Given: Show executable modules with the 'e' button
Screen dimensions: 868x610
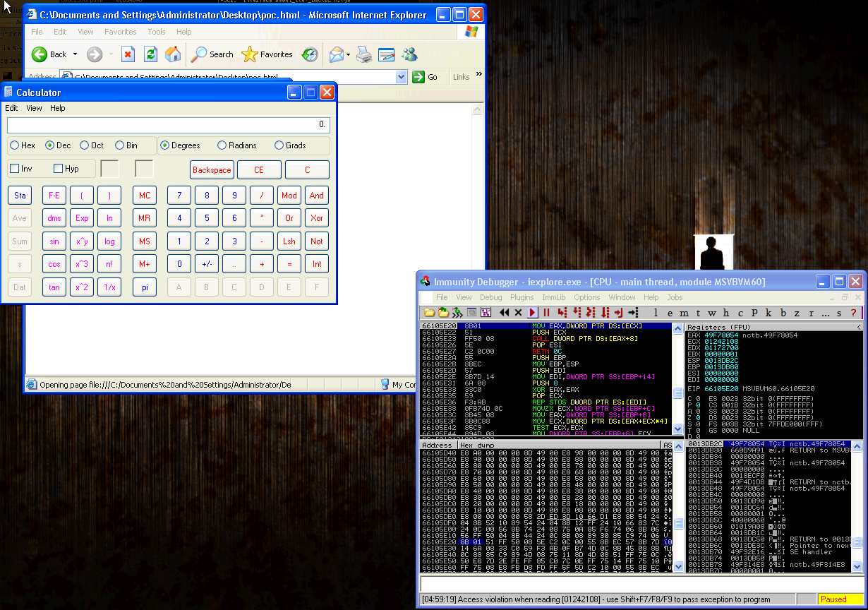Looking at the screenshot, I should tap(670, 312).
